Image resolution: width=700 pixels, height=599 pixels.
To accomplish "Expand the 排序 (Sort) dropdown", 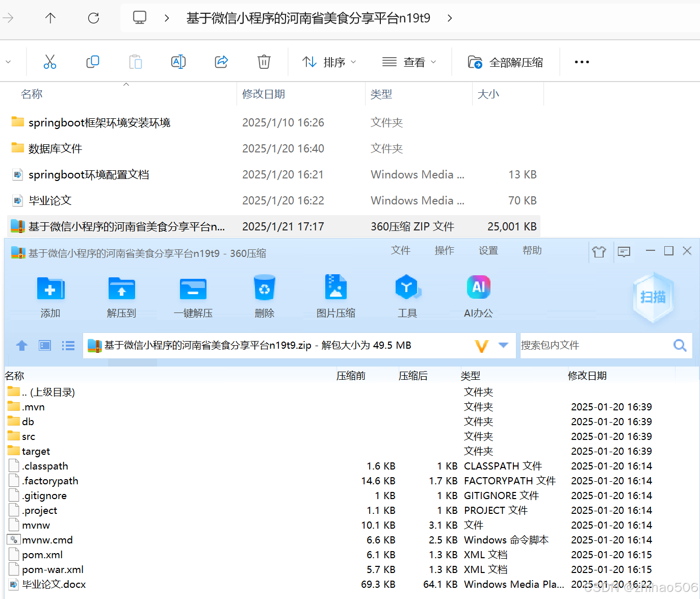I will point(329,62).
